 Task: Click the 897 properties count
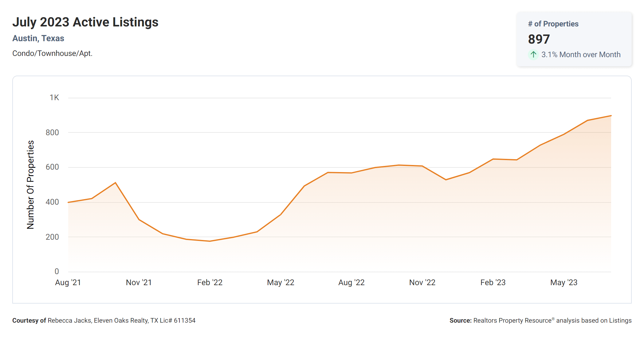pos(539,39)
